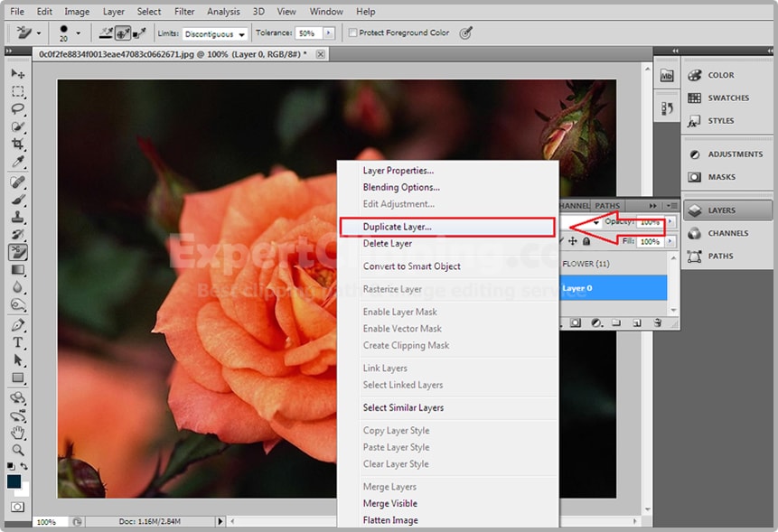Toggle the lock all layer icon

tap(586, 242)
